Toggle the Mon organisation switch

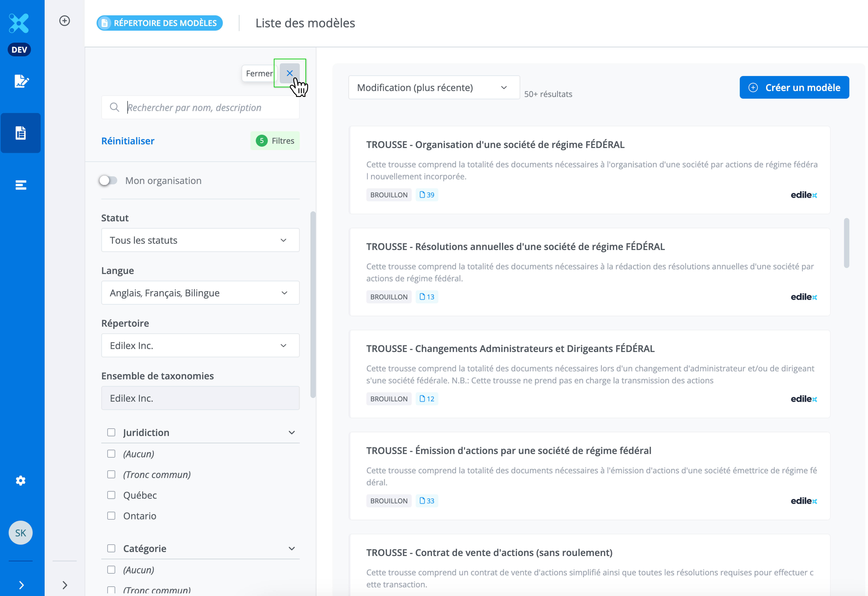point(108,181)
